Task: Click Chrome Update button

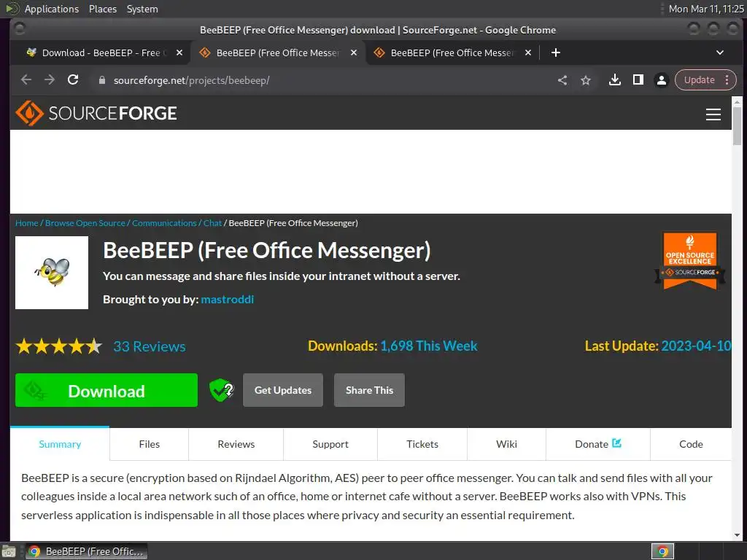Action: point(700,80)
